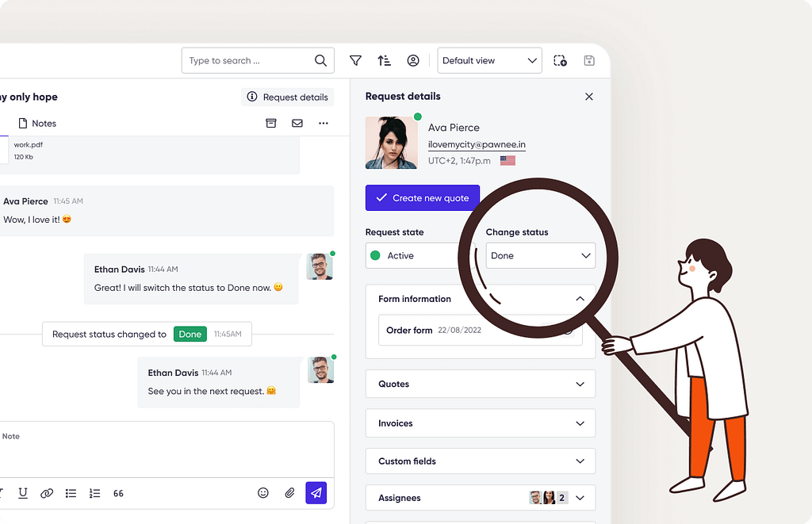Insert a block quote
Screen dimensions: 812x524
tap(119, 493)
